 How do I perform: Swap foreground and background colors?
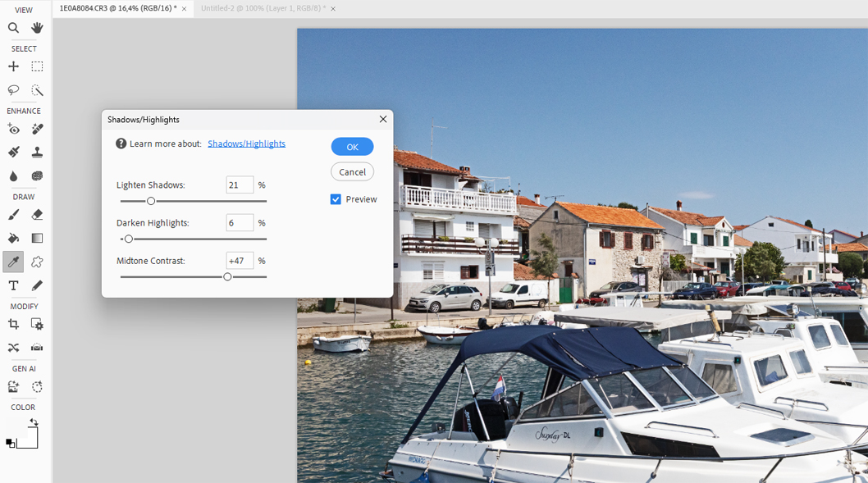(x=34, y=422)
